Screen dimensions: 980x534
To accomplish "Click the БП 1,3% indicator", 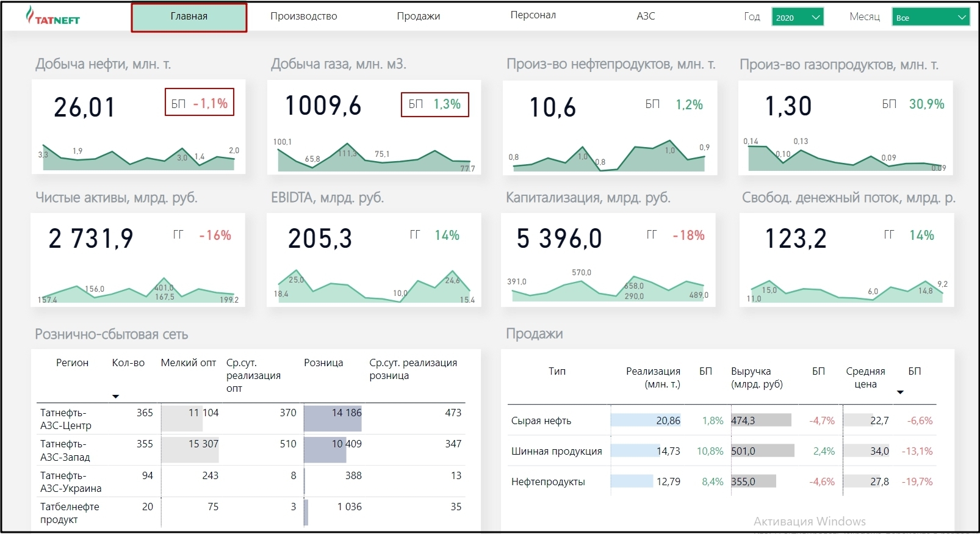I will pos(435,104).
